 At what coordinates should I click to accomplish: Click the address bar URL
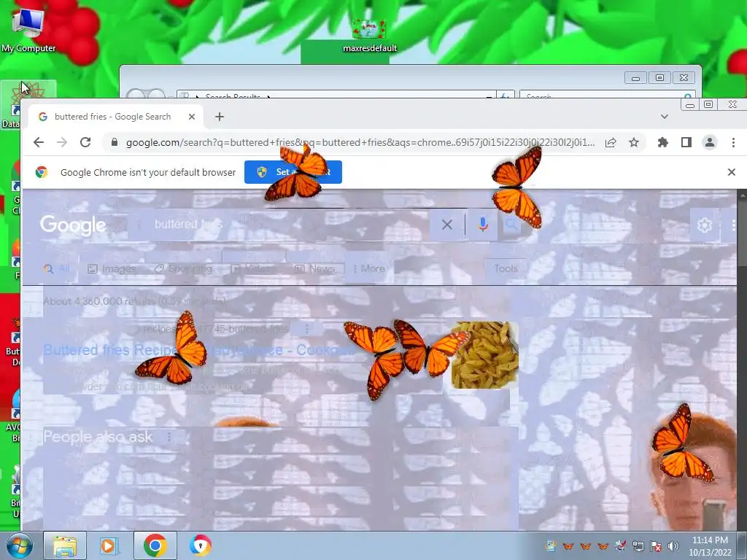[360, 142]
